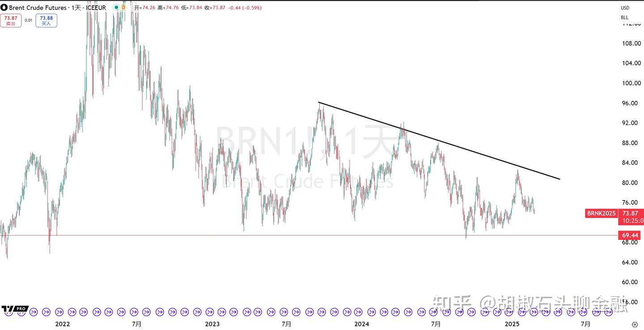This screenshot has width=644, height=330.
Task: Click the high value 高=74.76
Action: [169, 8]
